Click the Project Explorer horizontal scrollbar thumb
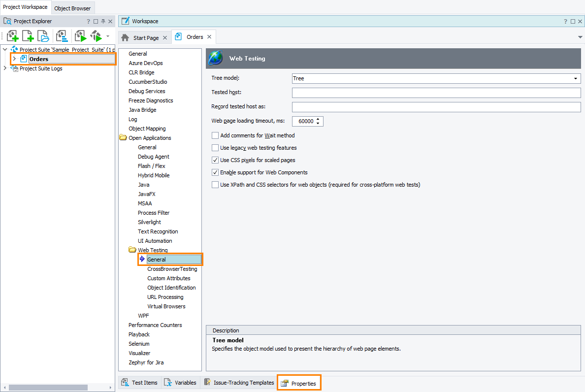 pos(48,388)
